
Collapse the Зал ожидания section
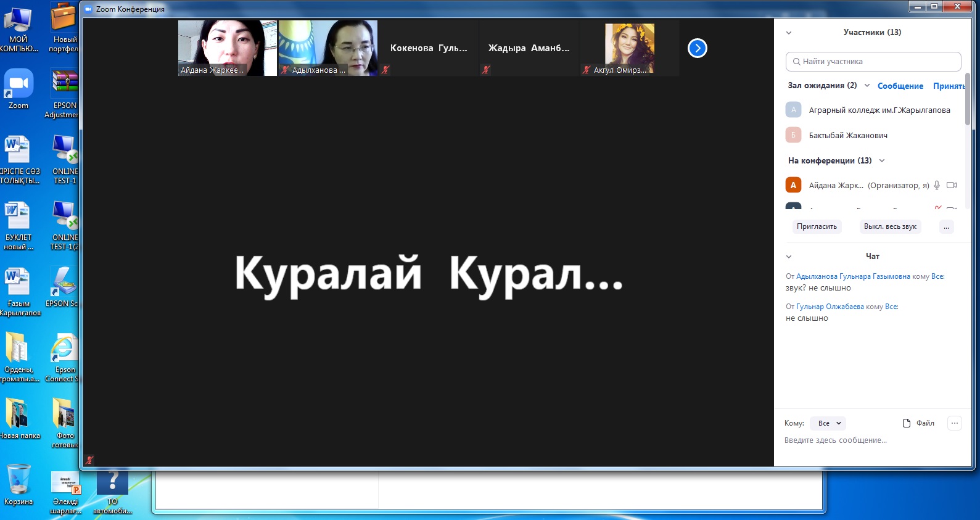867,86
